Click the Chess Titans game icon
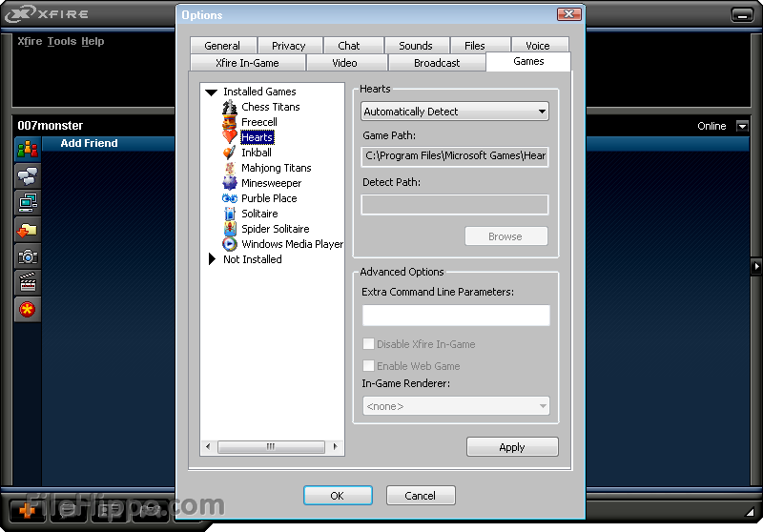The image size is (763, 532). coord(230,107)
